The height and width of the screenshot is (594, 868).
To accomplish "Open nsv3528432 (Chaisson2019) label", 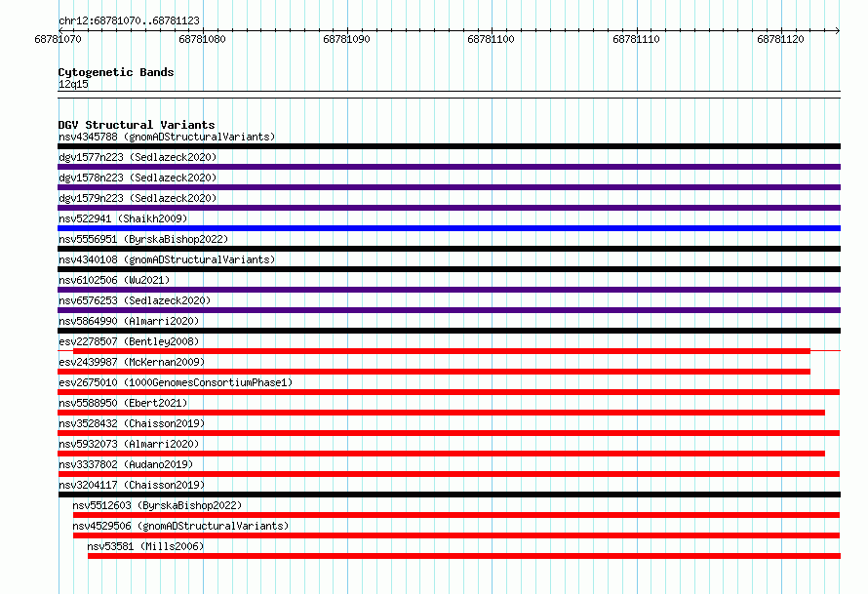I will point(132,423).
